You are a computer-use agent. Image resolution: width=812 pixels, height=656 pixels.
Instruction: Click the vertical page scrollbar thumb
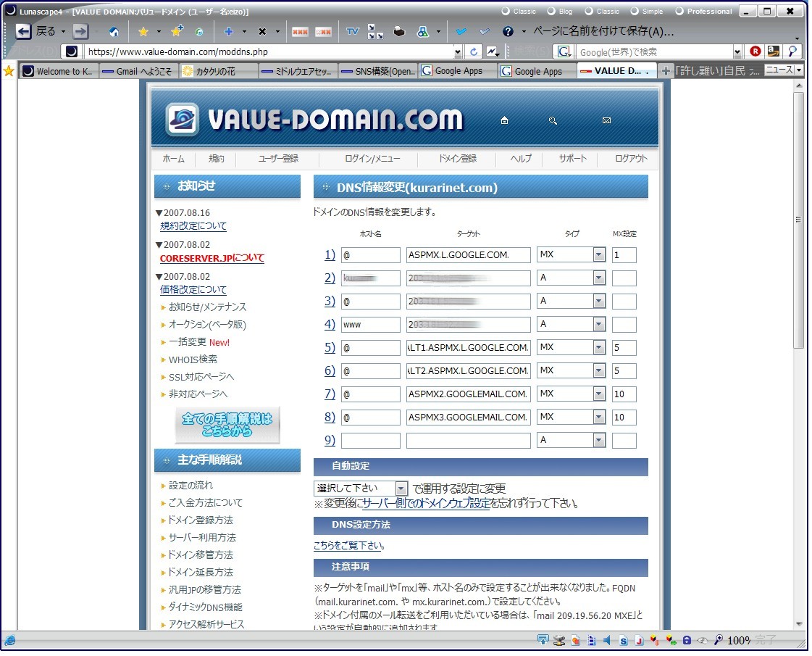798,220
